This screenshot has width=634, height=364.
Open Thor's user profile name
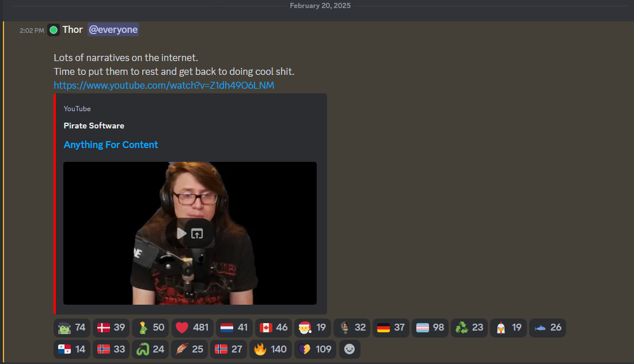[73, 29]
